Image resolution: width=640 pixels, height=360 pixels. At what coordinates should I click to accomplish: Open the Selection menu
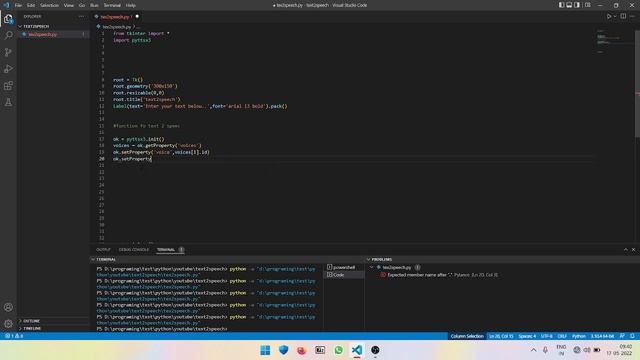pos(49,5)
